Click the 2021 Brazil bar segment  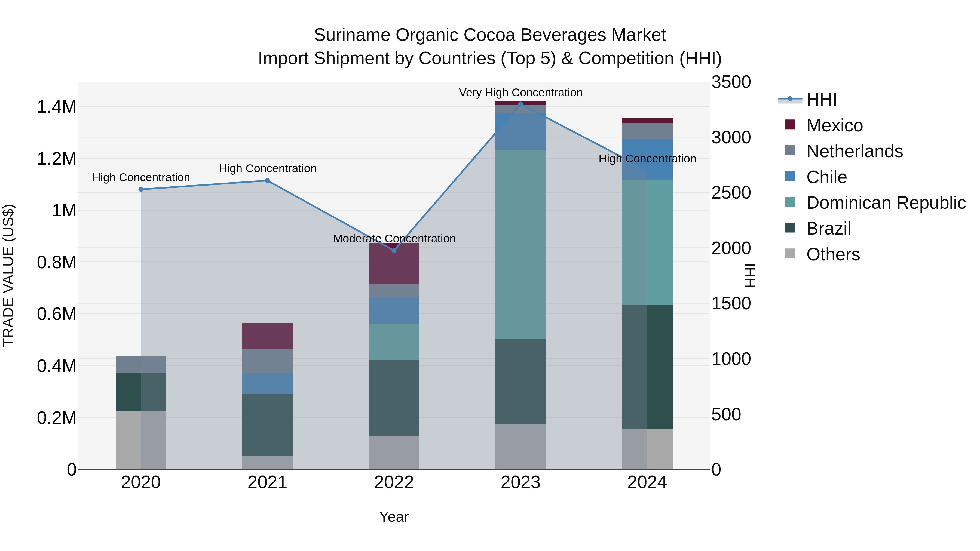267,425
